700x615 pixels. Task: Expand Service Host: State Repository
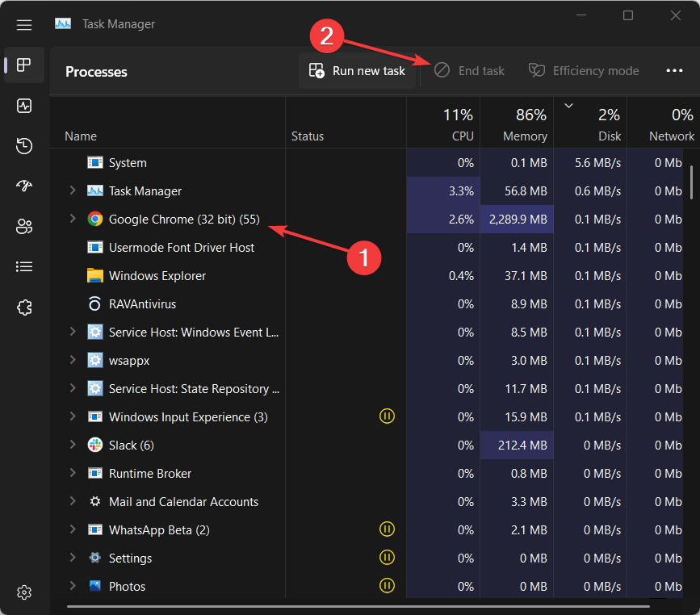pos(73,388)
